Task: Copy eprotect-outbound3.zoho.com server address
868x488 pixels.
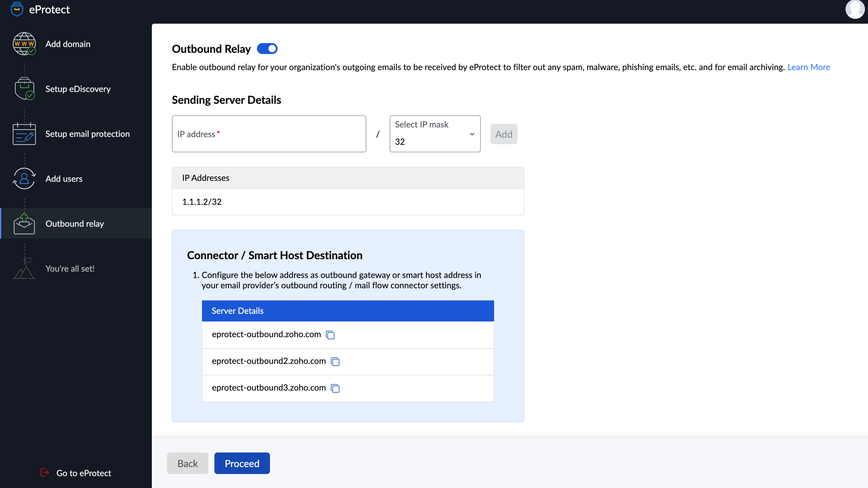Action: pos(335,388)
